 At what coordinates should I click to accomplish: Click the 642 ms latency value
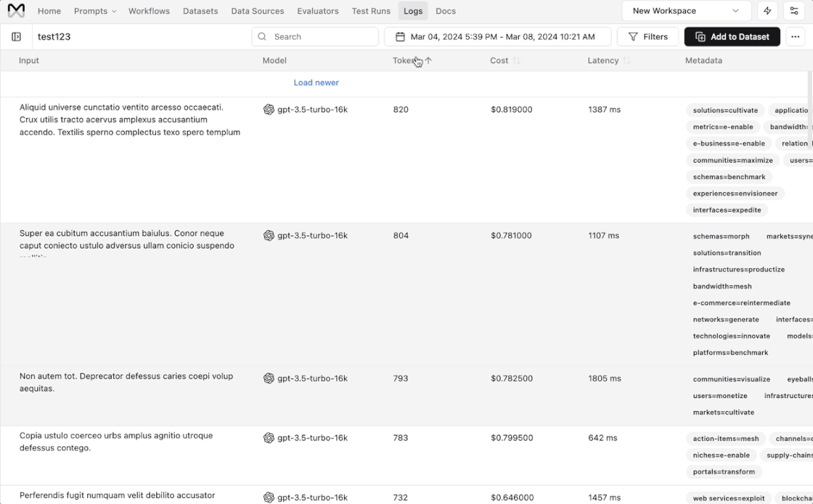click(602, 438)
